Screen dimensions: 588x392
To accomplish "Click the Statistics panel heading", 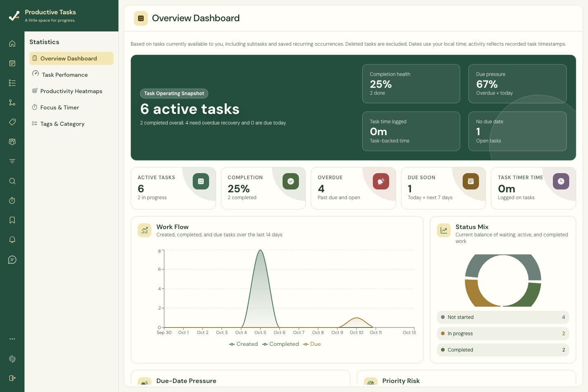I will pos(44,42).
